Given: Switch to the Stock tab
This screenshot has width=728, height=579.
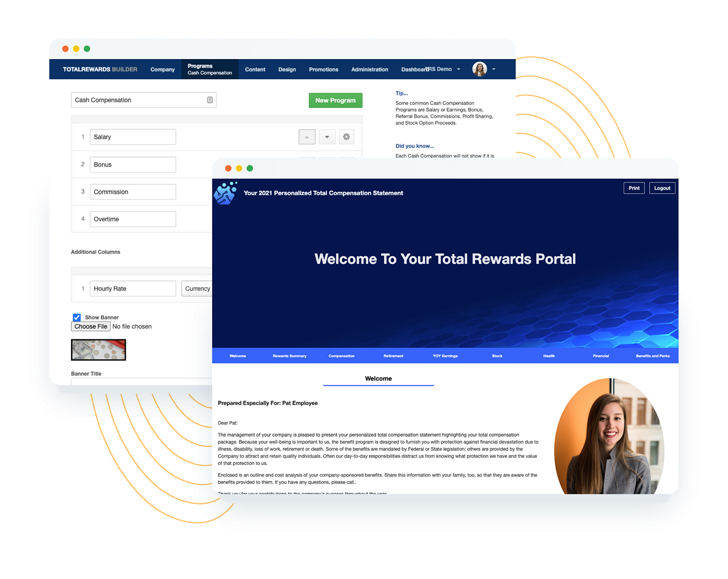Looking at the screenshot, I should pyautogui.click(x=497, y=356).
